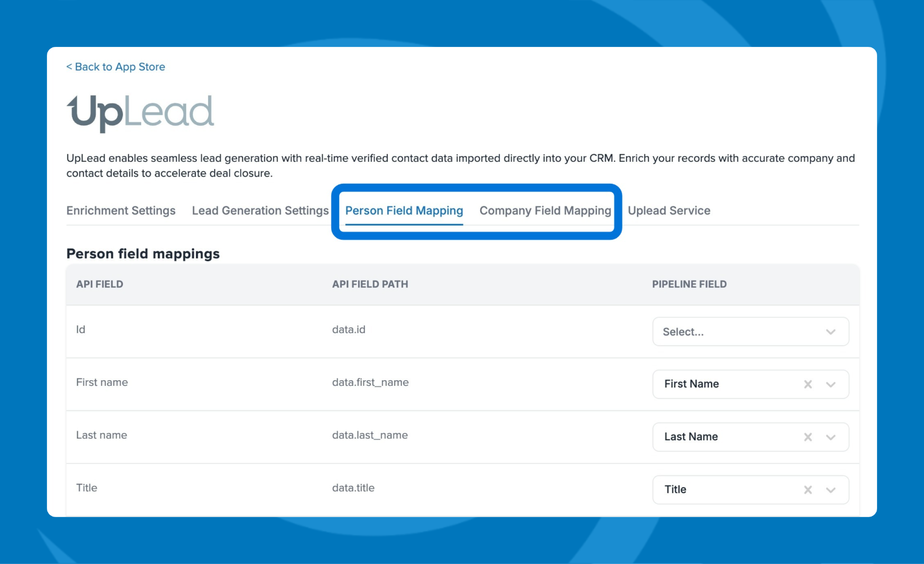Go to the Company Field Mapping tab

(545, 210)
